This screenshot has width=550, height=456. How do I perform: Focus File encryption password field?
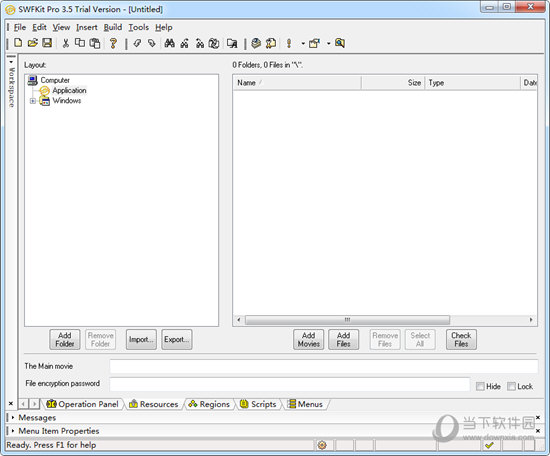coord(290,384)
